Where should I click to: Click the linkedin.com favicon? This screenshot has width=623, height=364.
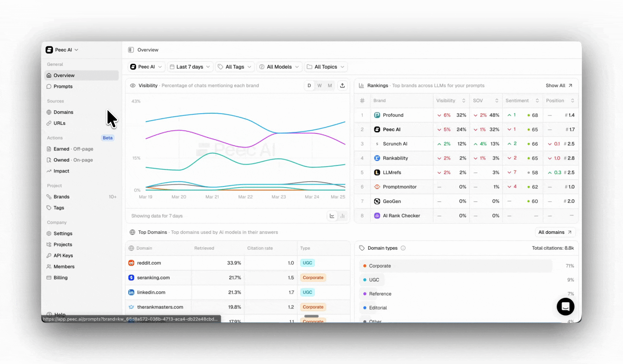(x=131, y=292)
